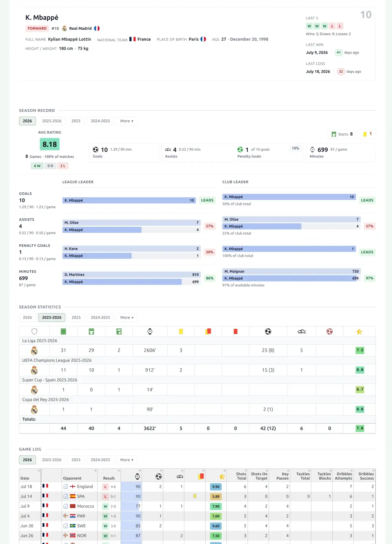
Task: Select the 2025-2026 tab under Game Log
Action: (x=52, y=460)
